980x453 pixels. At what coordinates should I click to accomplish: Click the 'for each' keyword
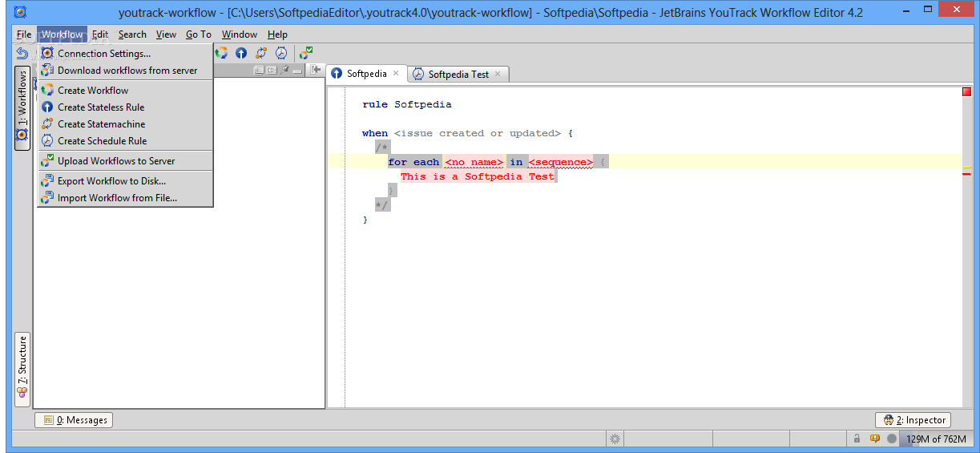[x=413, y=162]
